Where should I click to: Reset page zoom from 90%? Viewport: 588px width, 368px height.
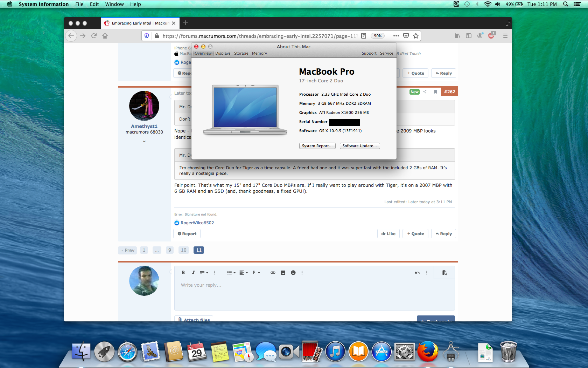click(378, 36)
